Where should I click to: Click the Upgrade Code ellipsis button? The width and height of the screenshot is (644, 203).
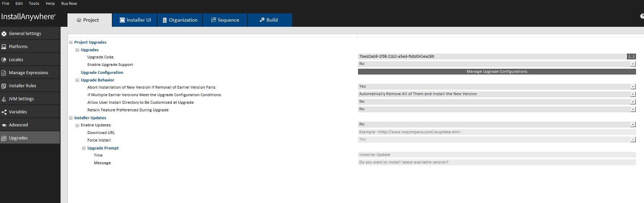point(631,57)
